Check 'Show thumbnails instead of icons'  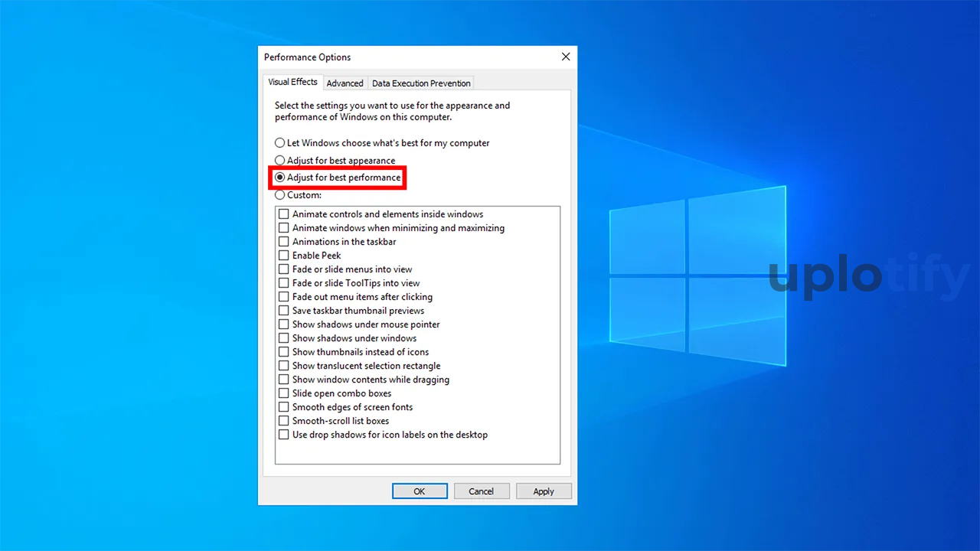tap(284, 352)
